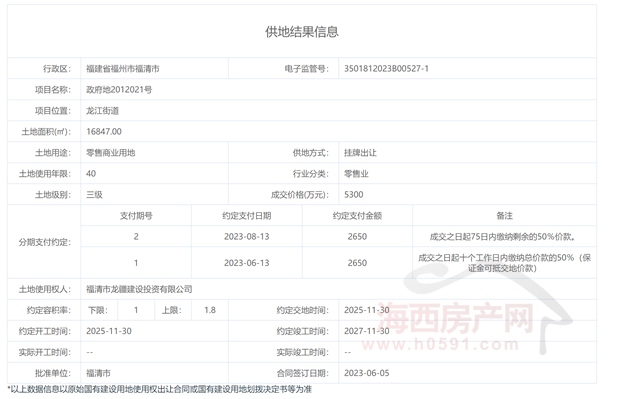Select contract date 2023-06-05
The image size is (640, 399).
tap(367, 373)
